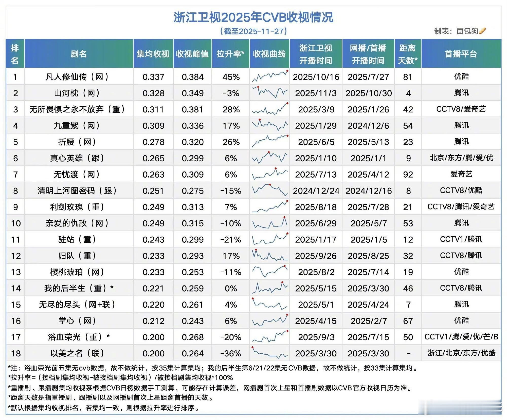Click the ratings curve for 折腰
The width and height of the screenshot is (507, 420).
269,141
